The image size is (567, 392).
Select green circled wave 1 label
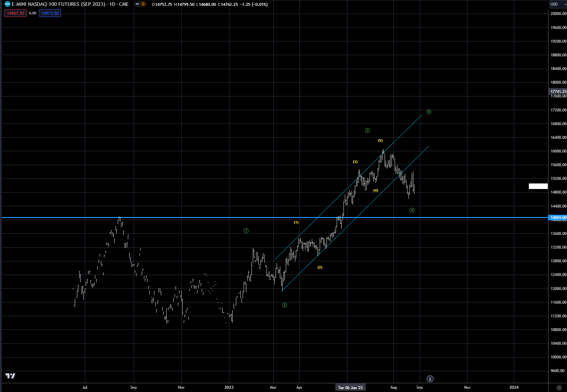(x=246, y=231)
